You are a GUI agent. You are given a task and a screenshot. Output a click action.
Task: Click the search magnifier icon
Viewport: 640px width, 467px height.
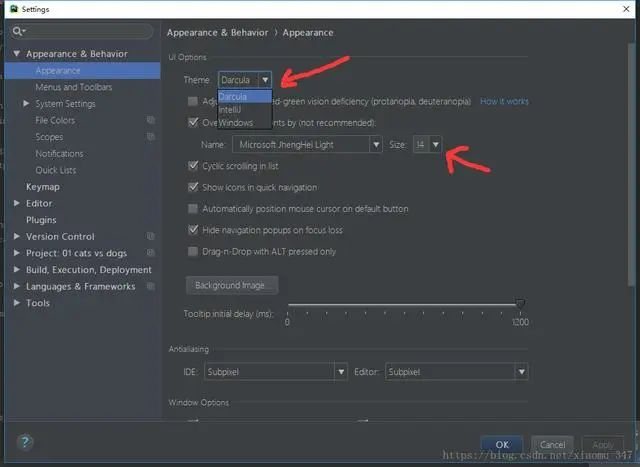pyautogui.click(x=18, y=31)
